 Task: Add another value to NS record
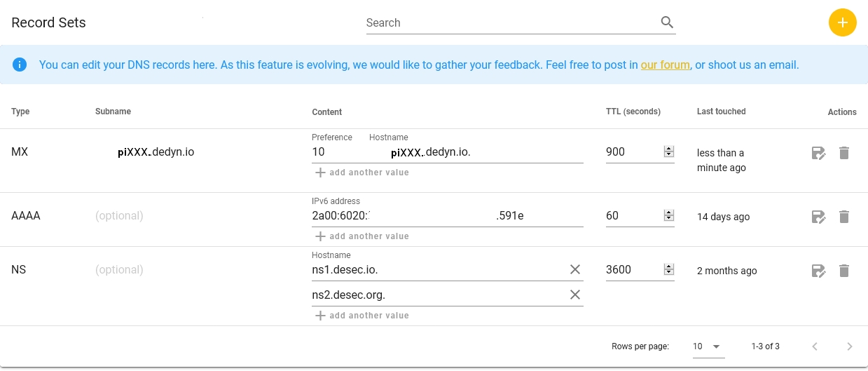pos(361,316)
